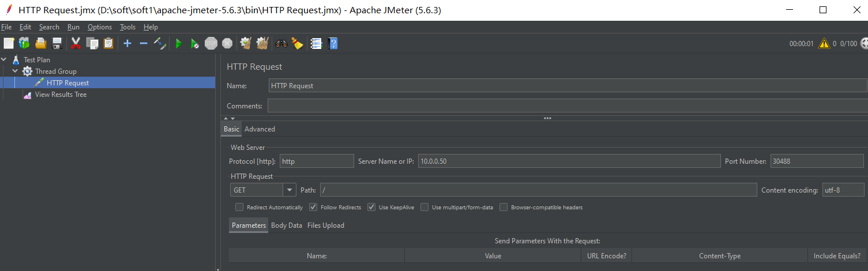
Task: Click the Cut scissors icon
Action: point(76,43)
